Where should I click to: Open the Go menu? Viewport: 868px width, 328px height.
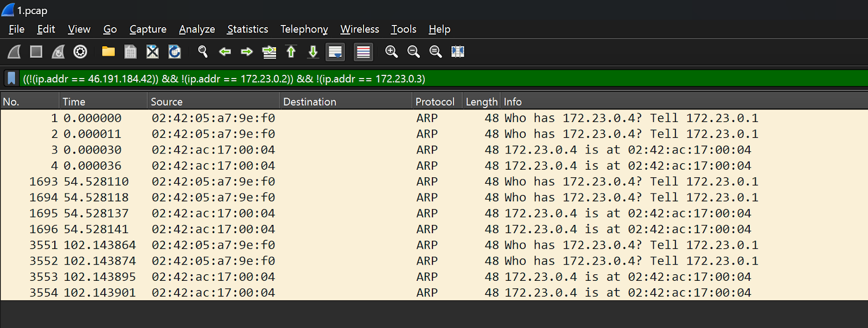tap(110, 29)
